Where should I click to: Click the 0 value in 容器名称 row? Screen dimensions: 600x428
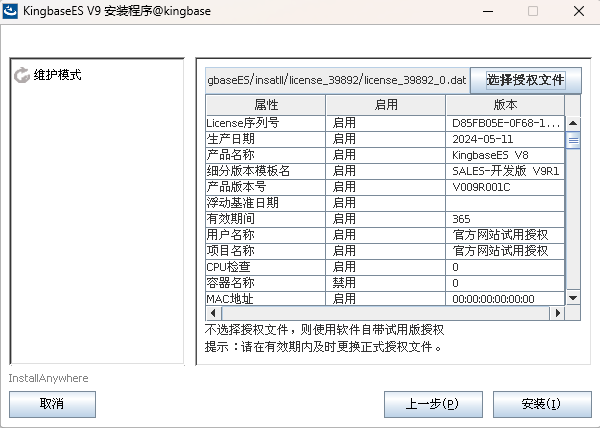(x=455, y=283)
